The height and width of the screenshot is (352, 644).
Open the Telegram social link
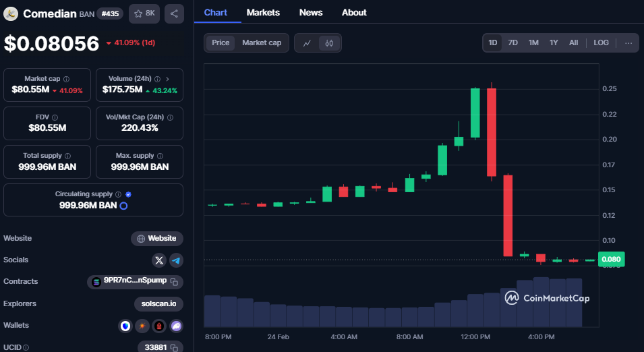(x=176, y=260)
